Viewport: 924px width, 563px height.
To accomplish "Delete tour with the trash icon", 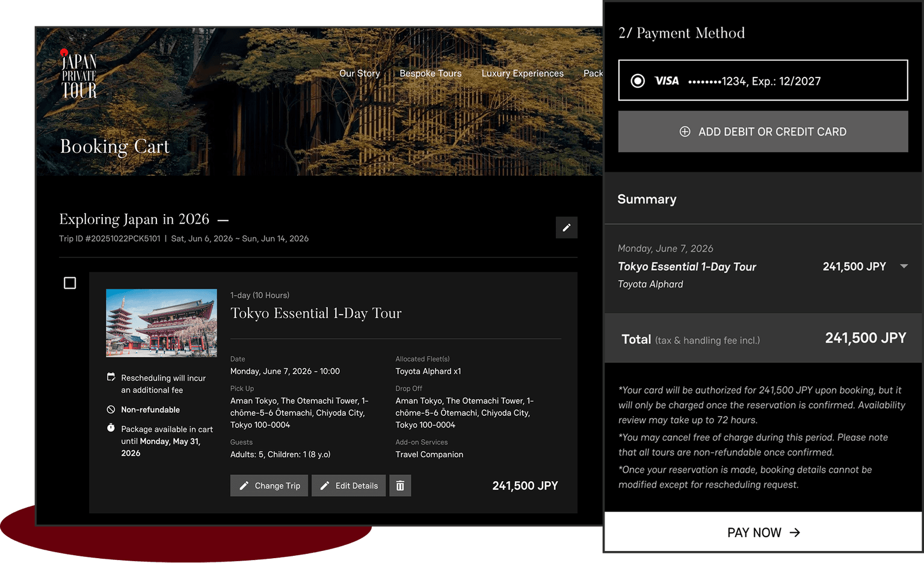I will pyautogui.click(x=400, y=485).
